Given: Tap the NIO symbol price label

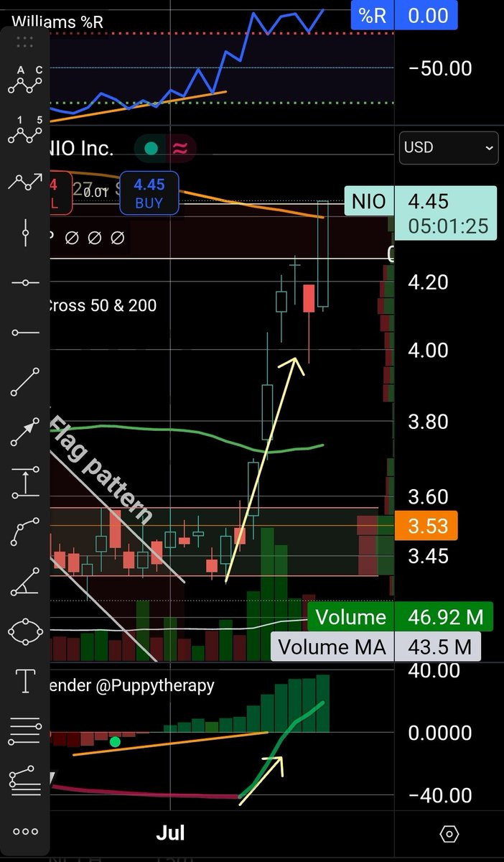Looking at the screenshot, I should click(368, 202).
